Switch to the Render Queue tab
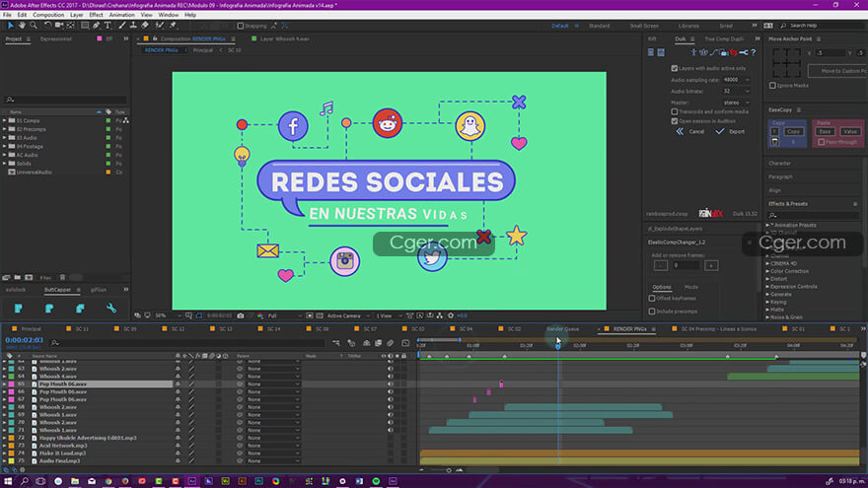The image size is (868, 488). click(x=562, y=329)
